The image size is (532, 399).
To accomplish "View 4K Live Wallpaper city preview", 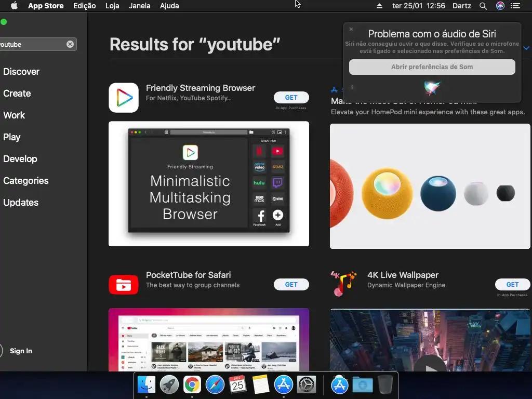I will pyautogui.click(x=430, y=340).
